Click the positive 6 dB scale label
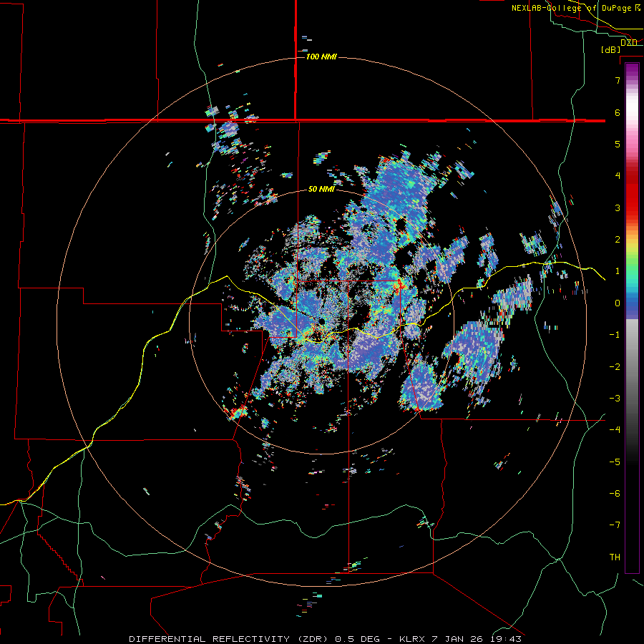The image size is (644, 644). 618,113
